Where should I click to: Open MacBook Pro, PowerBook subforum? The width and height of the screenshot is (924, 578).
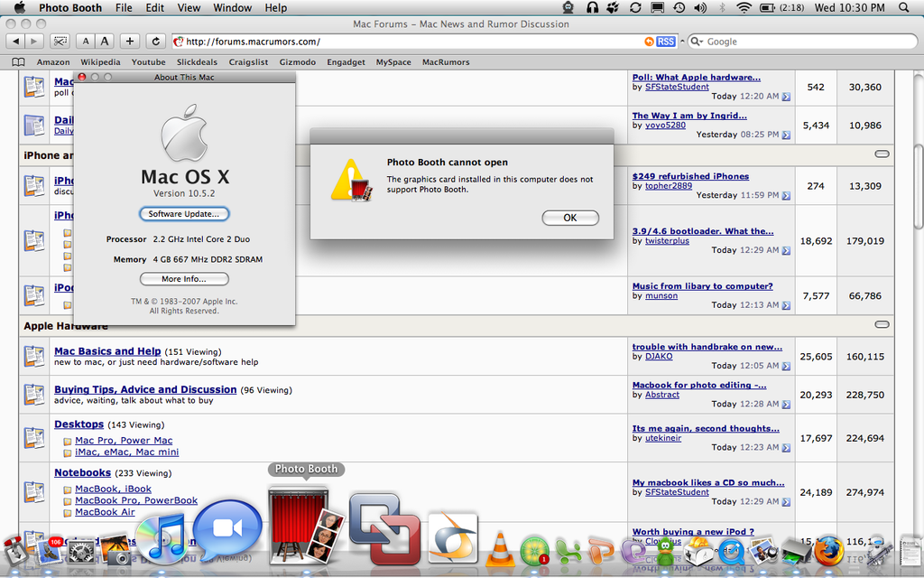pyautogui.click(x=136, y=500)
